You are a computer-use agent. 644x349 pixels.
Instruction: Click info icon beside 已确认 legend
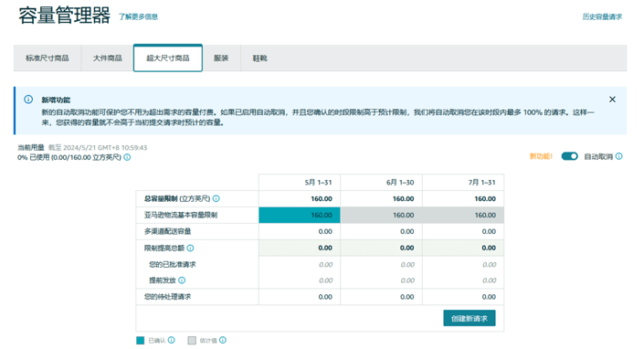[x=171, y=340]
